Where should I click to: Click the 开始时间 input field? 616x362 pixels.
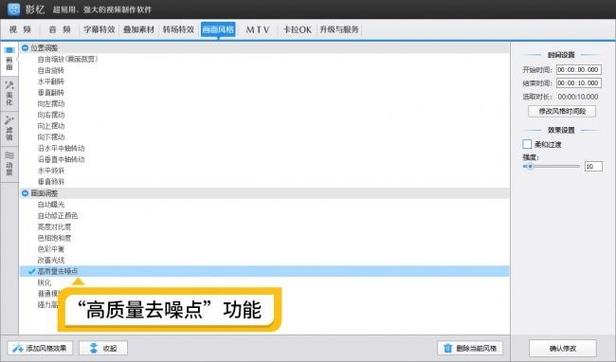[579, 70]
